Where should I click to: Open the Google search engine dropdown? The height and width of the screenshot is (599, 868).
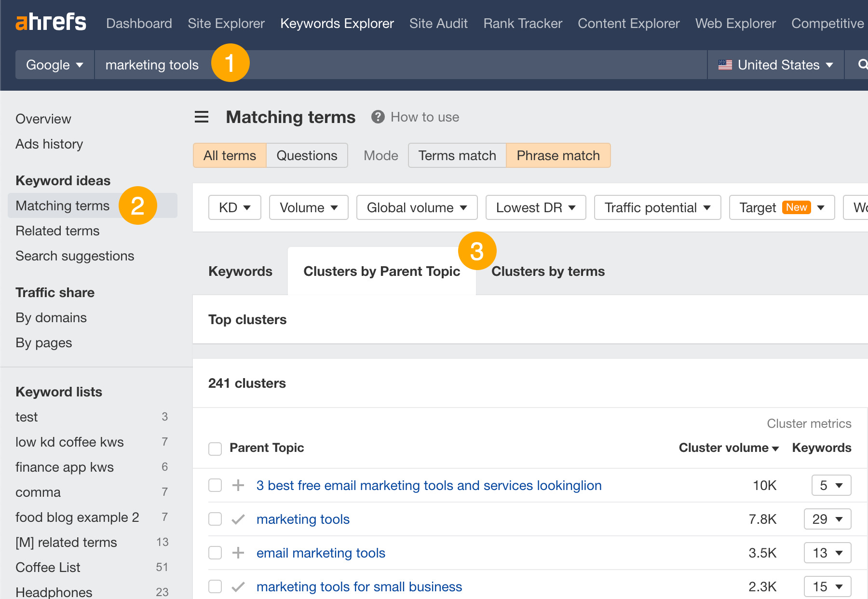click(x=54, y=65)
